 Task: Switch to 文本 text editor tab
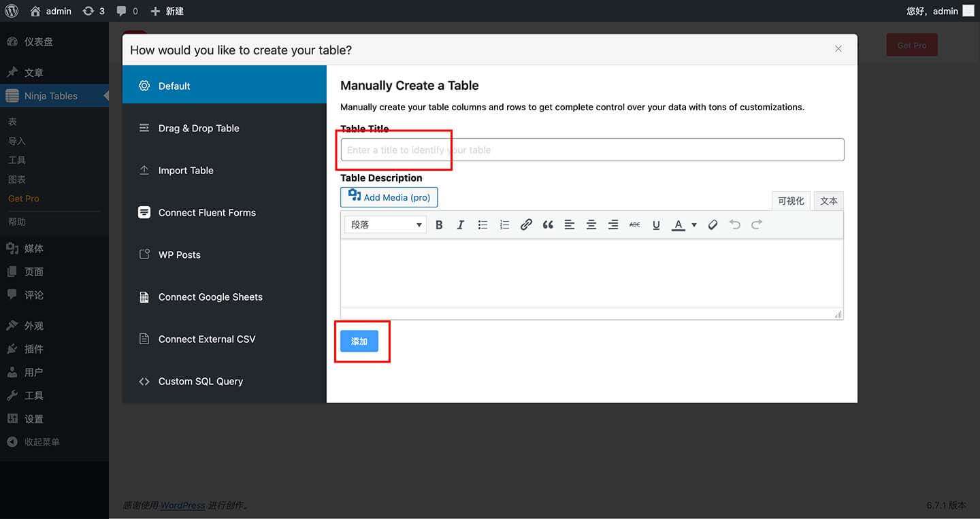pyautogui.click(x=829, y=201)
